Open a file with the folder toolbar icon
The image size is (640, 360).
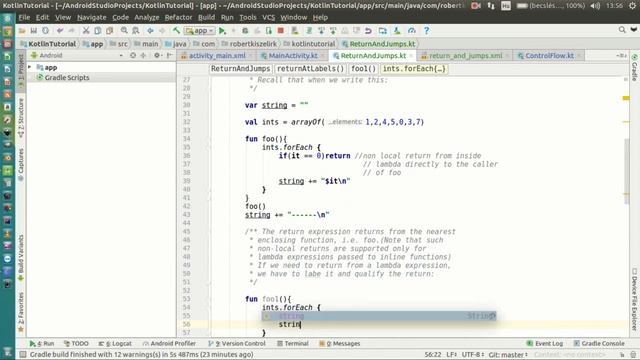pyautogui.click(x=22, y=31)
